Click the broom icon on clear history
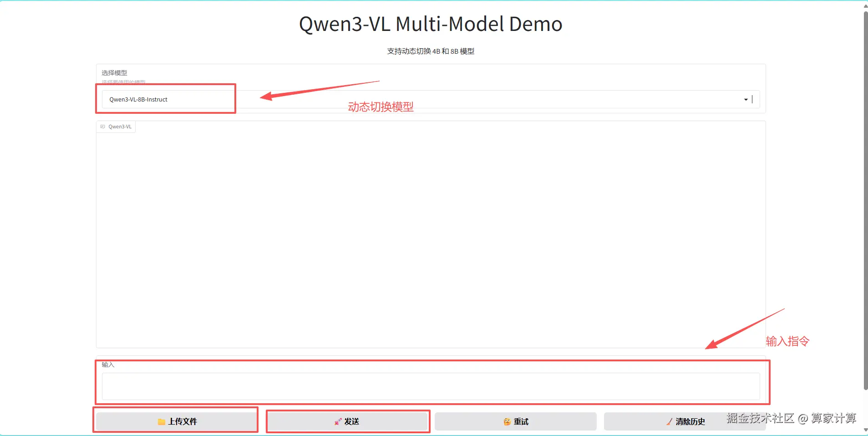 [x=669, y=422]
